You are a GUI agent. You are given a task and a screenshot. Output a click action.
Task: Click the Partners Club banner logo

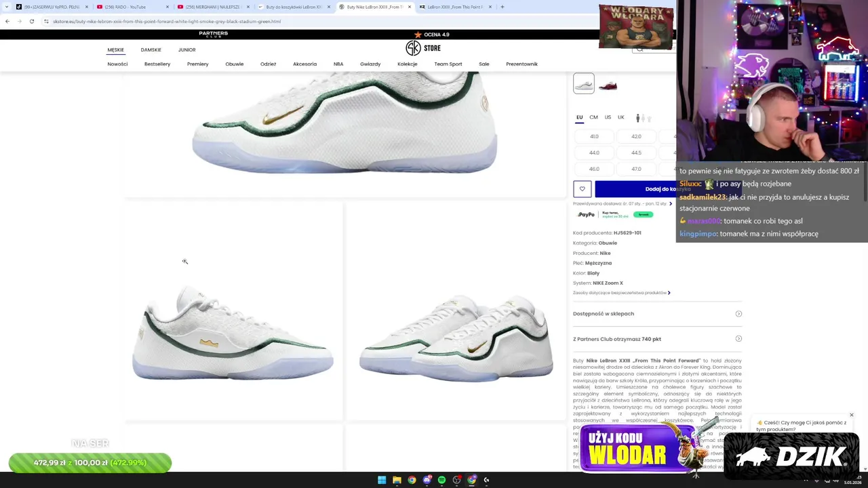point(214,34)
